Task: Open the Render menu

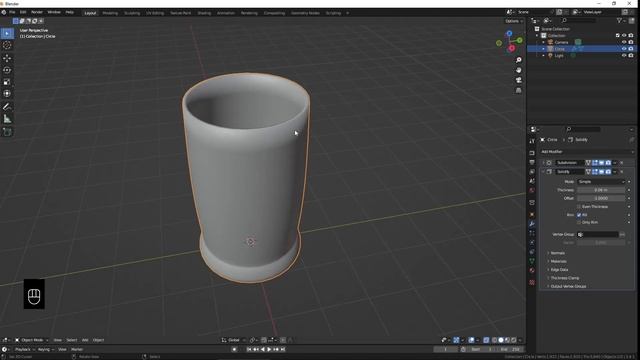Action: (37, 12)
